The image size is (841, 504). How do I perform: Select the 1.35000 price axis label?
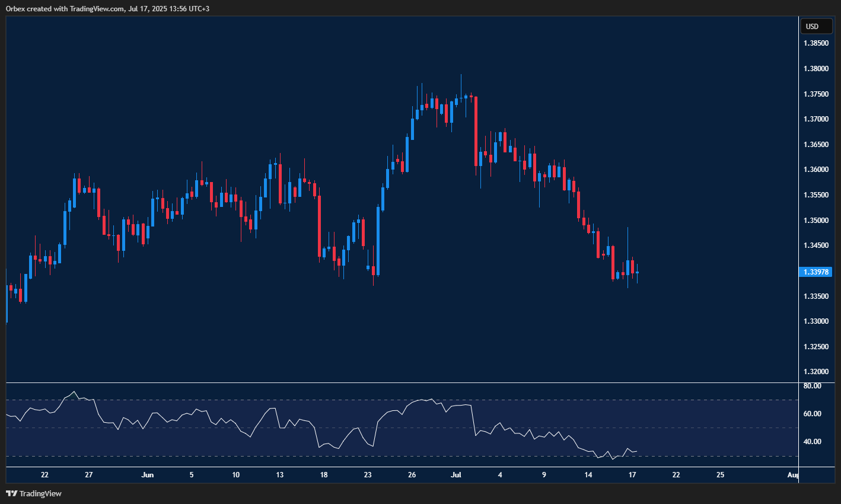815,221
